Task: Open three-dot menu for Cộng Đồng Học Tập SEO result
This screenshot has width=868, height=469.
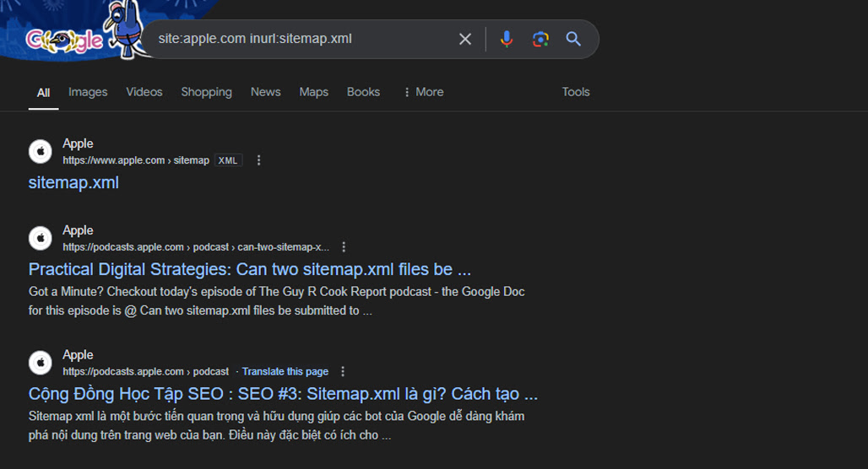Action: 343,372
